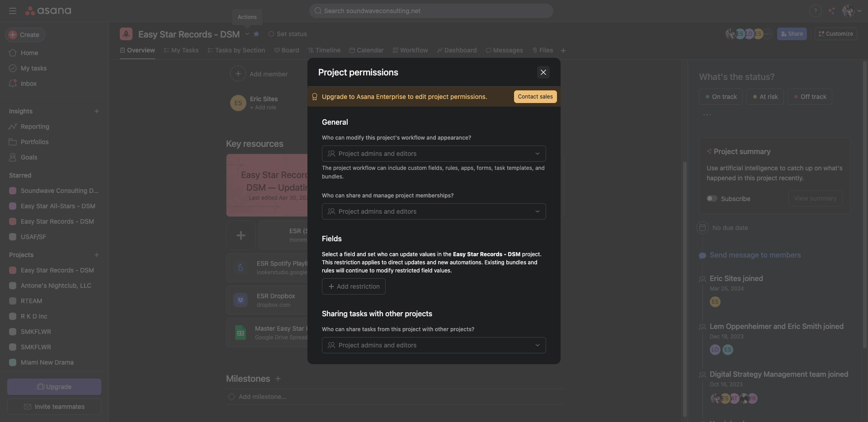
Task: Click the hamburger menu icon
Action: (x=13, y=11)
